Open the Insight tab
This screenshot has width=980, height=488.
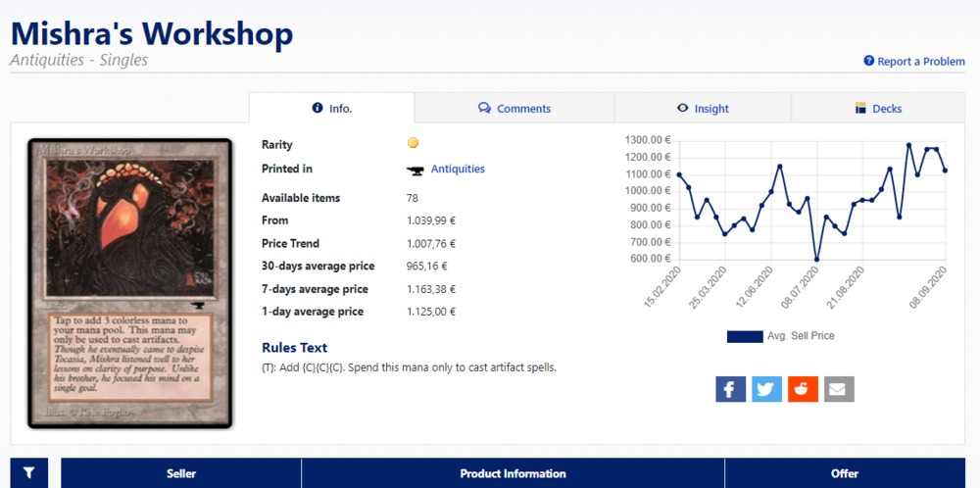click(x=703, y=109)
